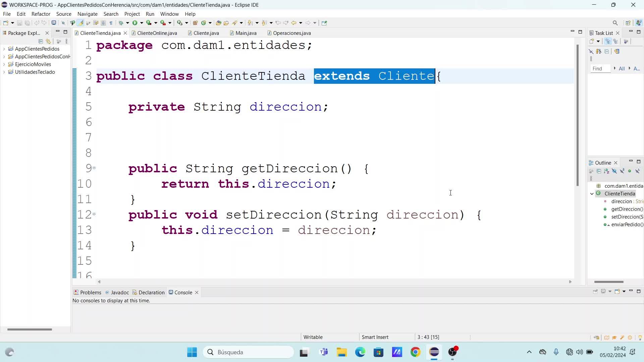Click the Open Perspective icon
The height and width of the screenshot is (362, 644).
pos(628,23)
